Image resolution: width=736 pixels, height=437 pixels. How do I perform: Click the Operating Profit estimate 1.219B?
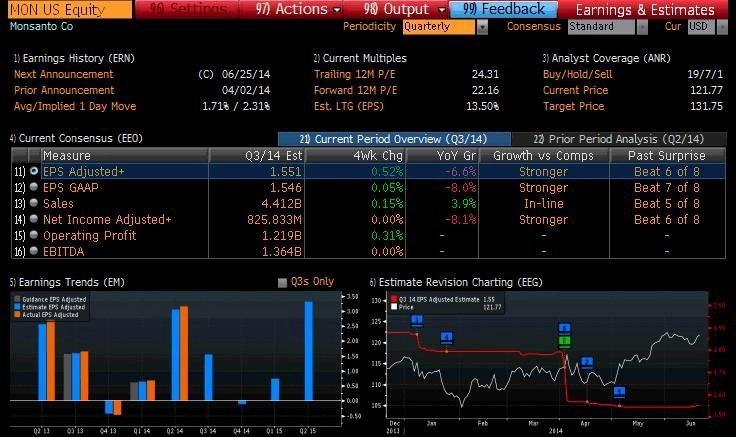pos(282,236)
